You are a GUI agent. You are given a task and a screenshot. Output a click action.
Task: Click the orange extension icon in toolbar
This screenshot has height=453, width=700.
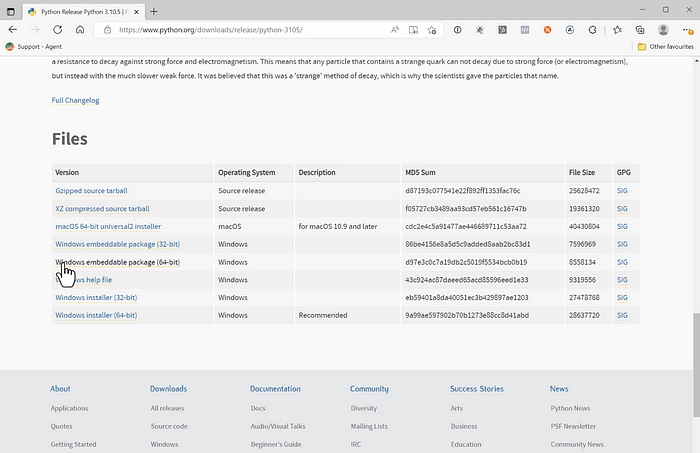pyautogui.click(x=547, y=30)
